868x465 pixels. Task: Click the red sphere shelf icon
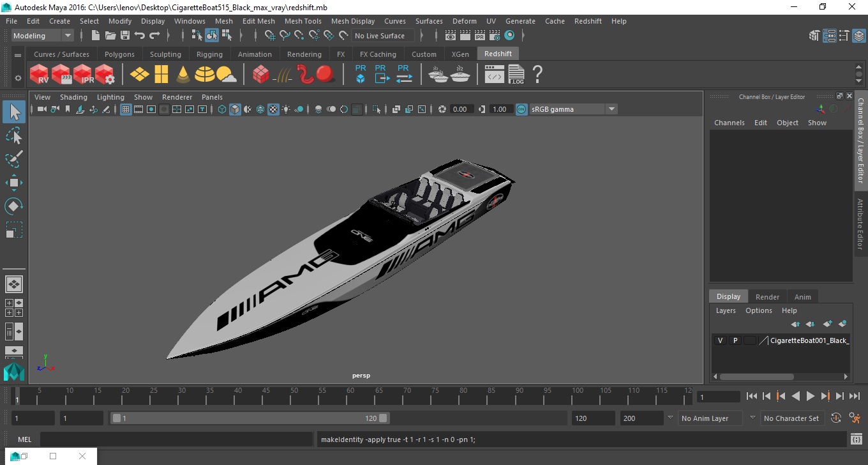coord(325,75)
